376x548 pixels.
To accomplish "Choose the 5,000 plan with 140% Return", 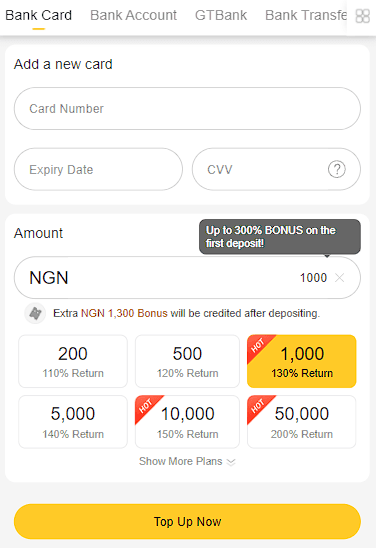I will point(73,422).
